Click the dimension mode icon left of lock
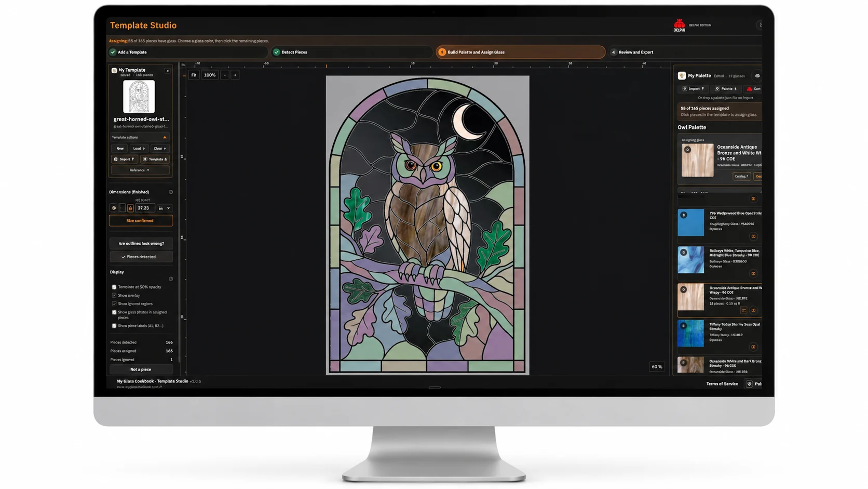868x489 pixels. tap(114, 208)
